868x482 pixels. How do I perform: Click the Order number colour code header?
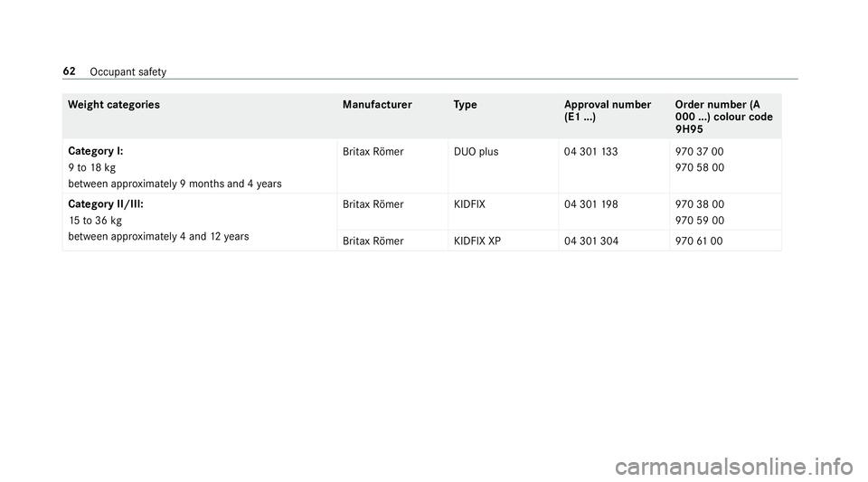click(723, 117)
